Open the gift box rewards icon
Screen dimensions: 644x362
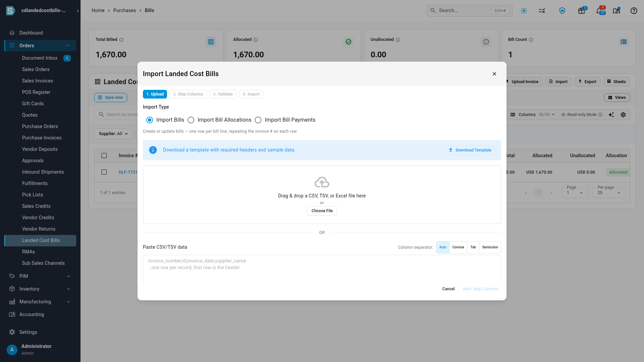coord(581,11)
